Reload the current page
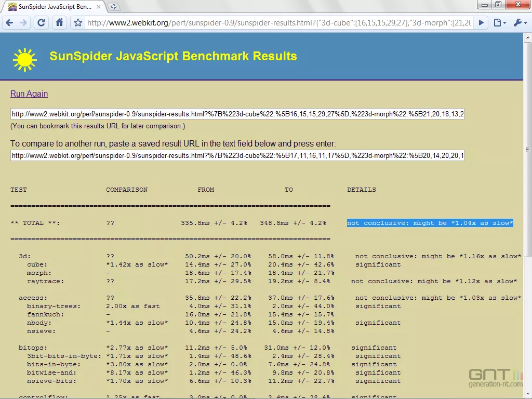Screen dimensions: 532x399 pyautogui.click(x=41, y=23)
